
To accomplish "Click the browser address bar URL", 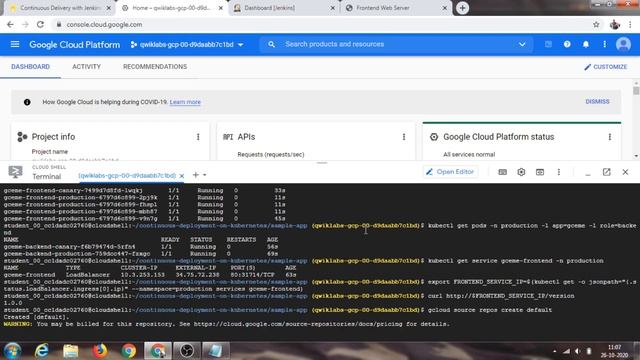I will (104, 24).
